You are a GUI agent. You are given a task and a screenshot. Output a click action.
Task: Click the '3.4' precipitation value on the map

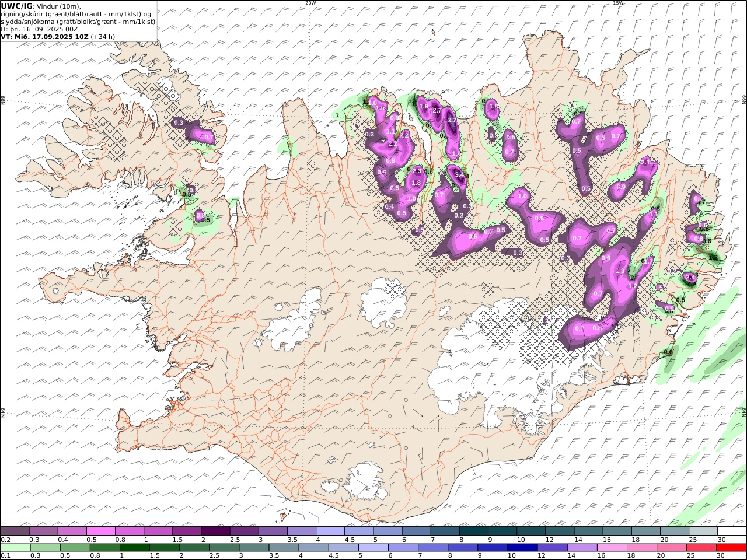click(x=460, y=174)
